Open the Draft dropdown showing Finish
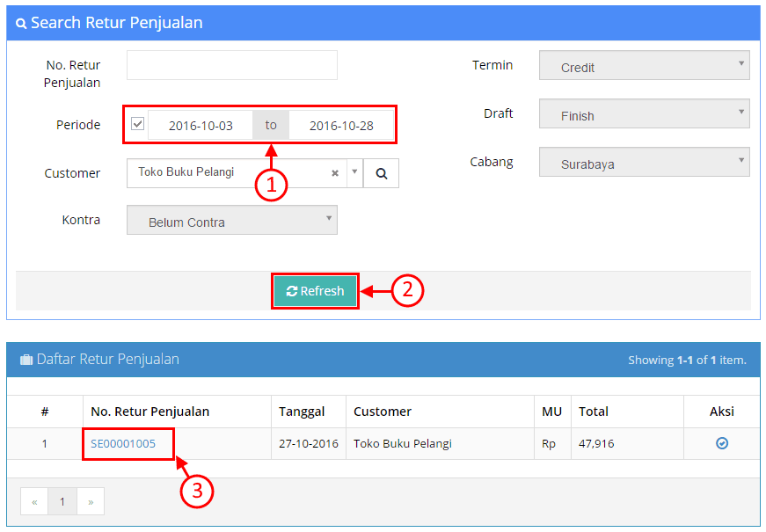Screen dimensions: 766x532 tap(644, 114)
